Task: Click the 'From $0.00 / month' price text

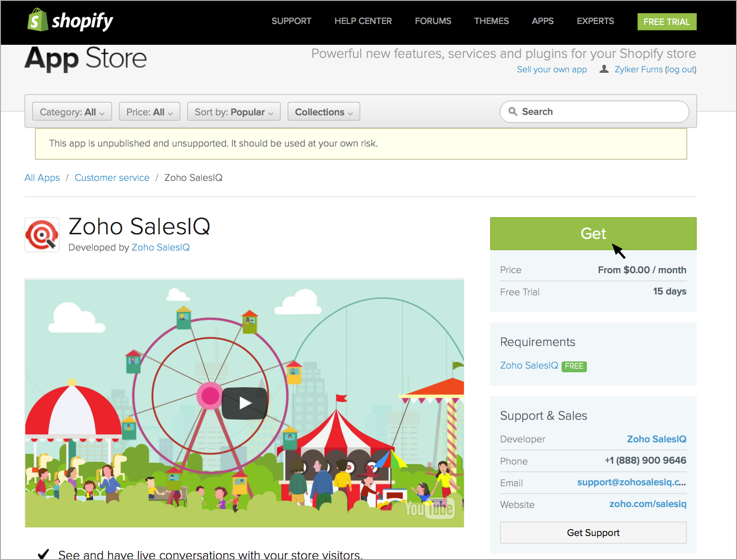Action: tap(642, 270)
